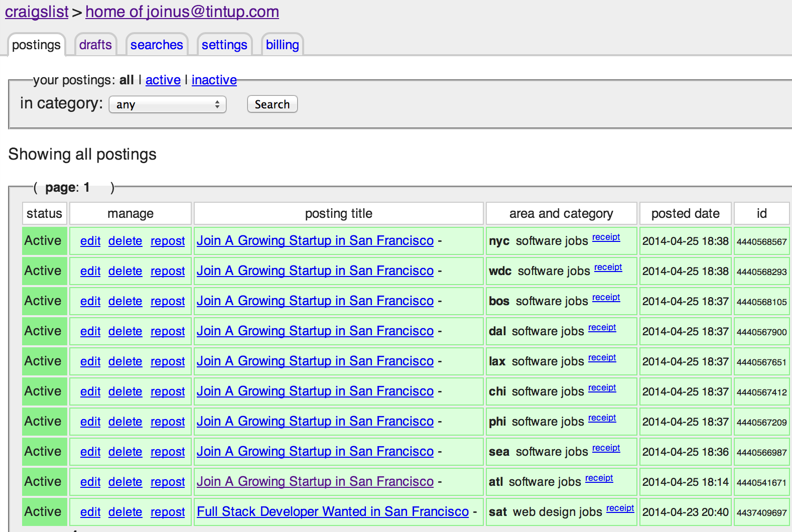Viewport: 792px width, 532px height.
Task: View receipt for chi software jobs
Action: point(602,387)
